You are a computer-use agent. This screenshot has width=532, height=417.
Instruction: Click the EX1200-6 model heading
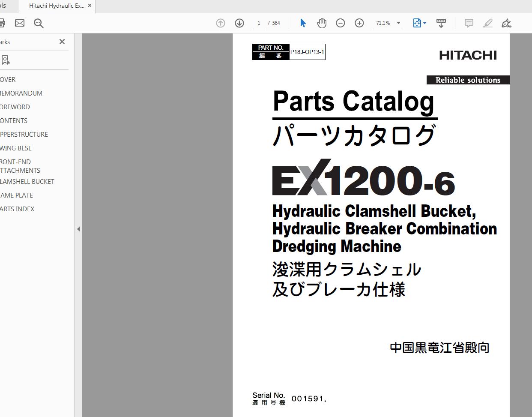tap(363, 178)
